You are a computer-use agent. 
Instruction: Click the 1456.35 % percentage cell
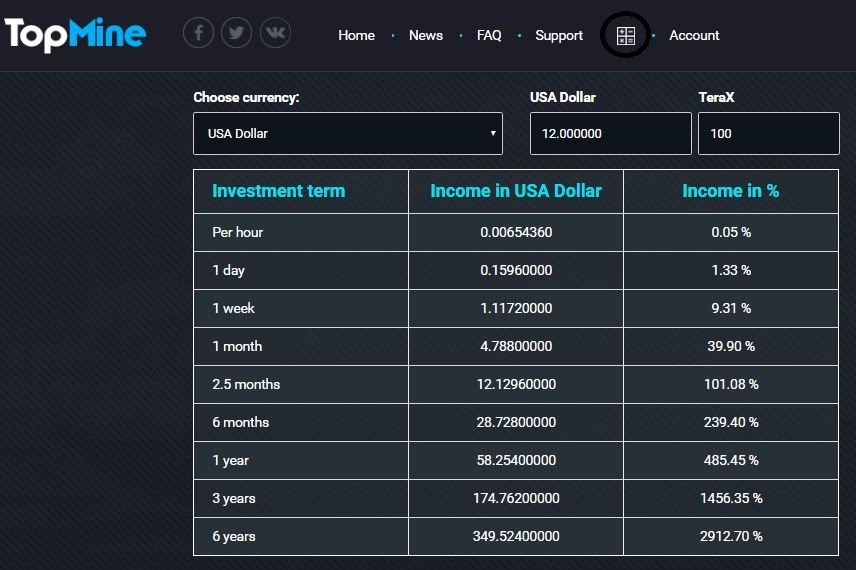tap(731, 498)
